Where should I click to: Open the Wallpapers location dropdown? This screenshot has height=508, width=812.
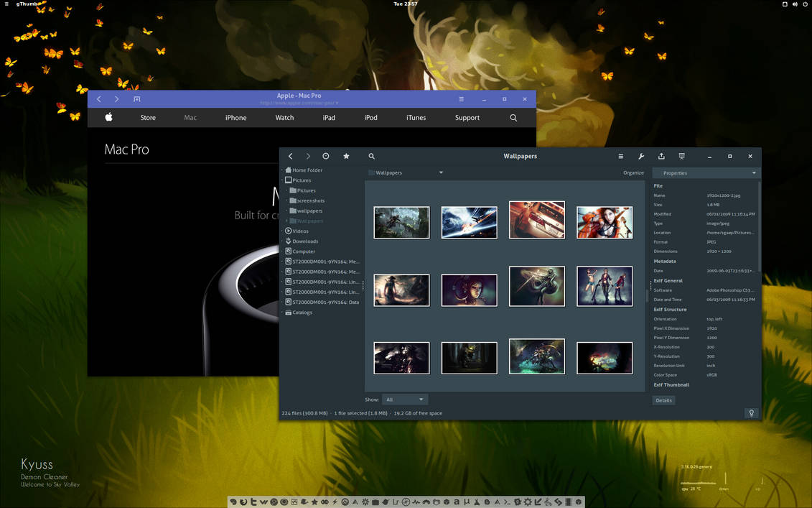click(406, 172)
